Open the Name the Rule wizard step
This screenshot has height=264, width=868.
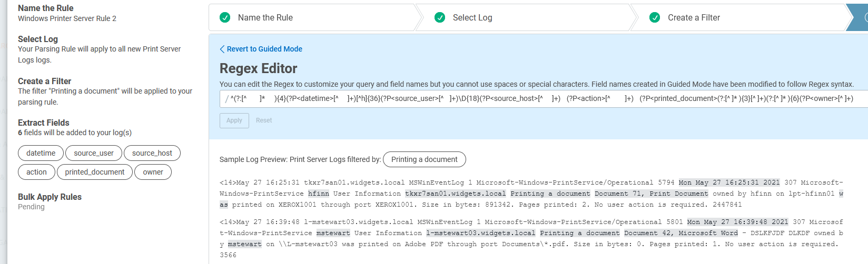(x=265, y=18)
